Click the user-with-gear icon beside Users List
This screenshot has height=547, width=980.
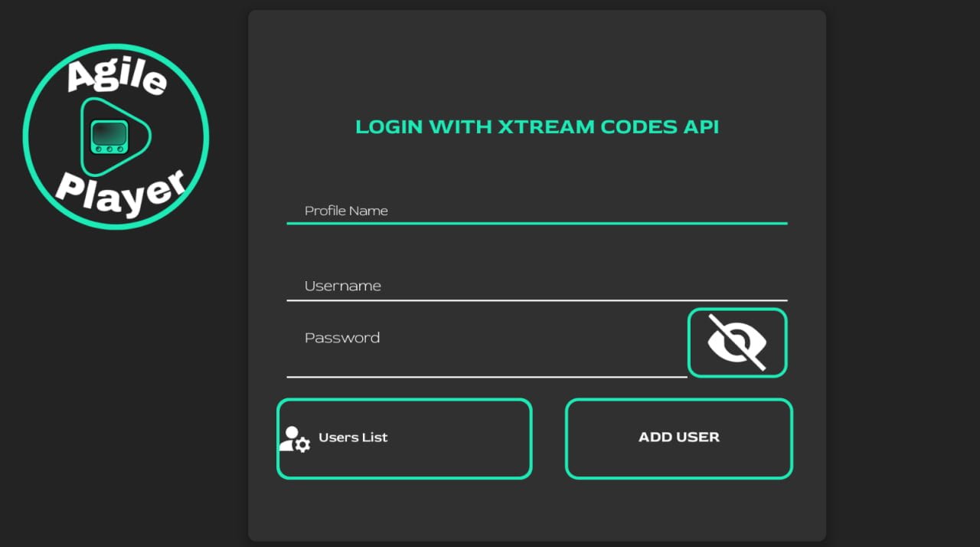[x=294, y=439]
